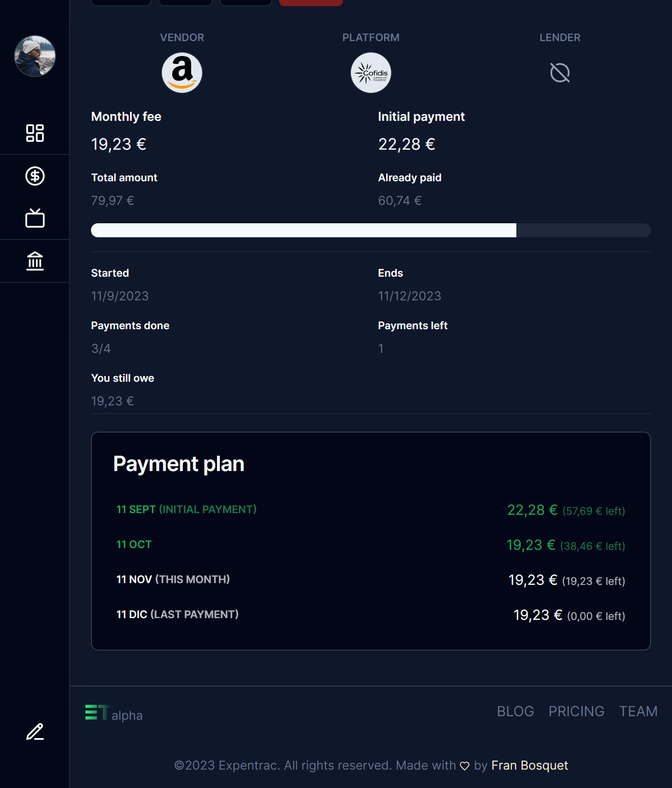This screenshot has width=672, height=788.
Task: Click the dollar coin icon in sidebar
Action: tap(35, 176)
